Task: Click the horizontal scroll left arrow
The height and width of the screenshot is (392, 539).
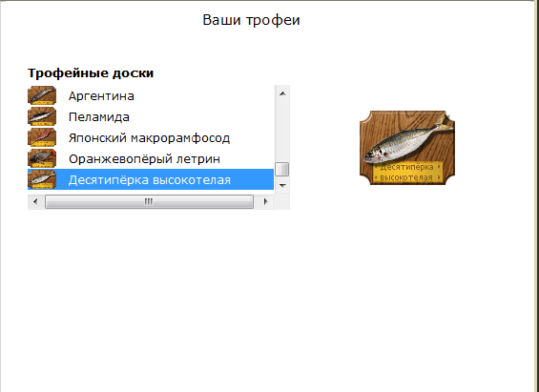Action: (35, 201)
